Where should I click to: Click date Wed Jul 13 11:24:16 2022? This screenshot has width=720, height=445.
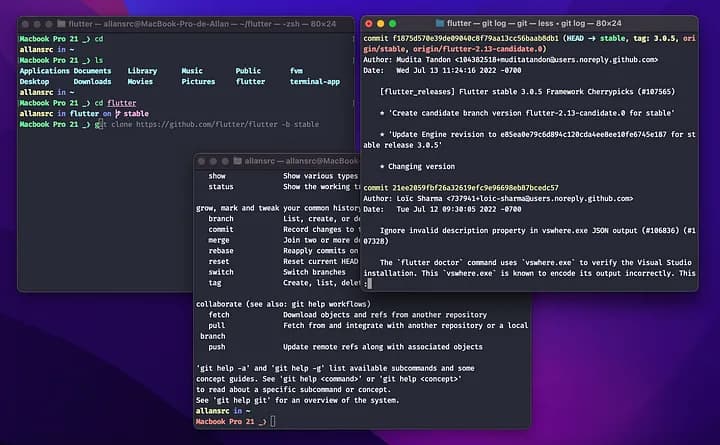pos(459,70)
